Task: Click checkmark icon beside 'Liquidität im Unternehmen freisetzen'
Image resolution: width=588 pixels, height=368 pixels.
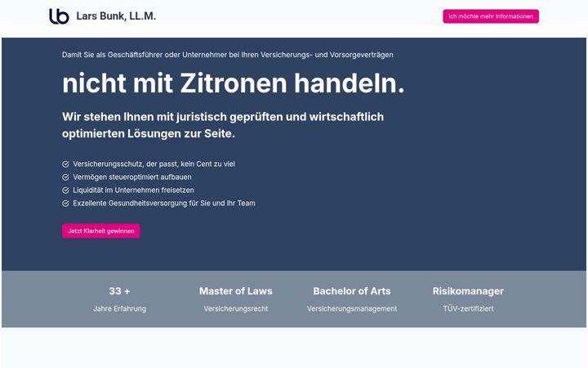Action: click(65, 191)
